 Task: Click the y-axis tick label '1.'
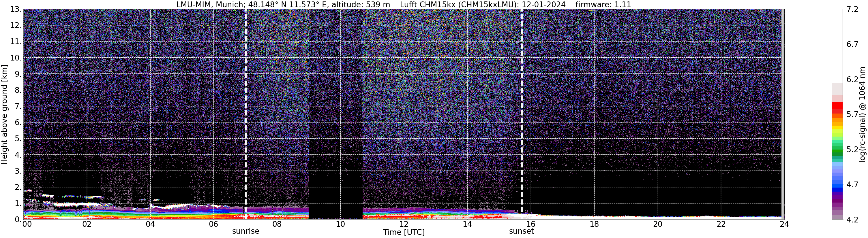18,203
